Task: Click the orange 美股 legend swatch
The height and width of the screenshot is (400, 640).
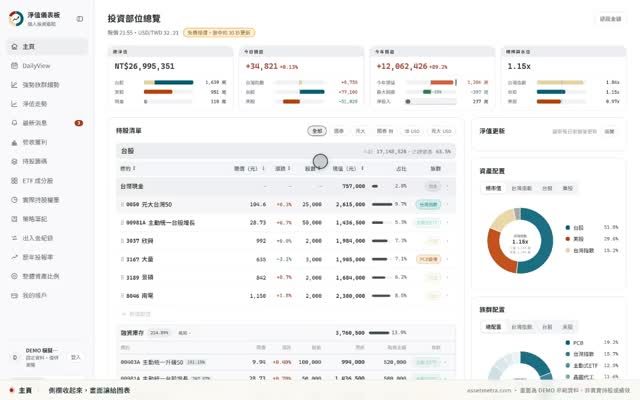Action: tap(567, 239)
